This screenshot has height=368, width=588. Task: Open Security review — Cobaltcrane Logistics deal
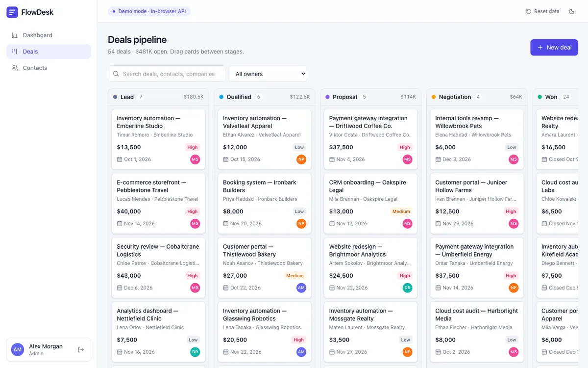(158, 268)
